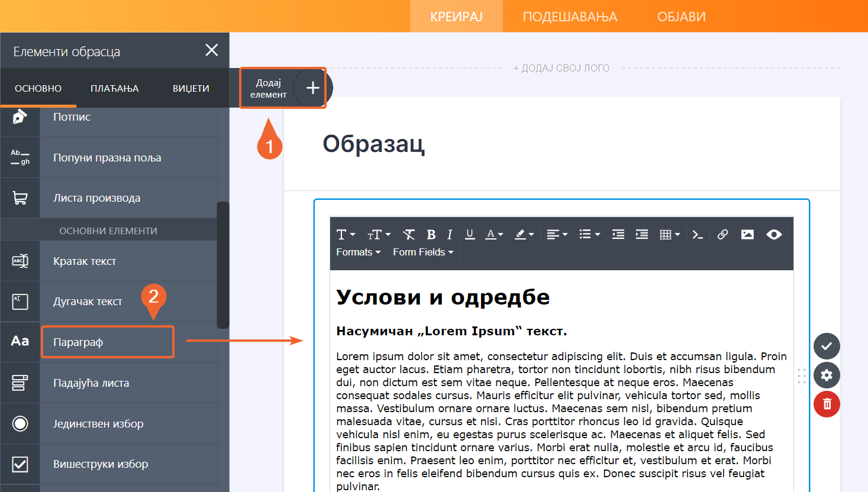This screenshot has width=868, height=492.
Task: Open the ВИЏЕТИ tab in elements panel
Action: [191, 88]
